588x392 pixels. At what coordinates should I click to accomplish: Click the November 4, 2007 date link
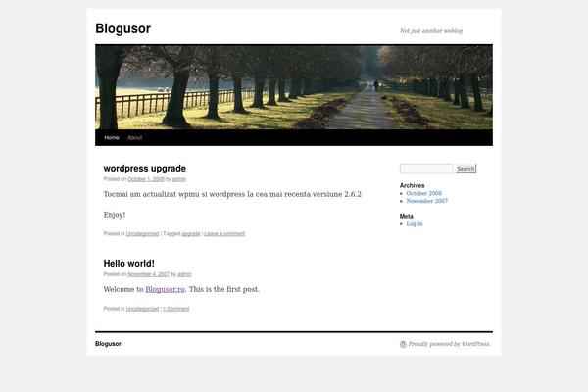pos(149,274)
